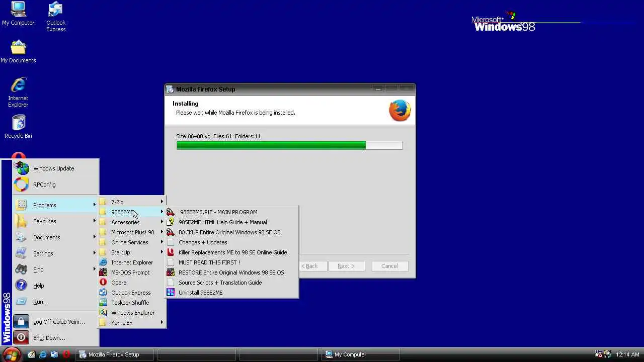Expand the Favorites submenu arrow
The image size is (644, 362).
pyautogui.click(x=94, y=221)
